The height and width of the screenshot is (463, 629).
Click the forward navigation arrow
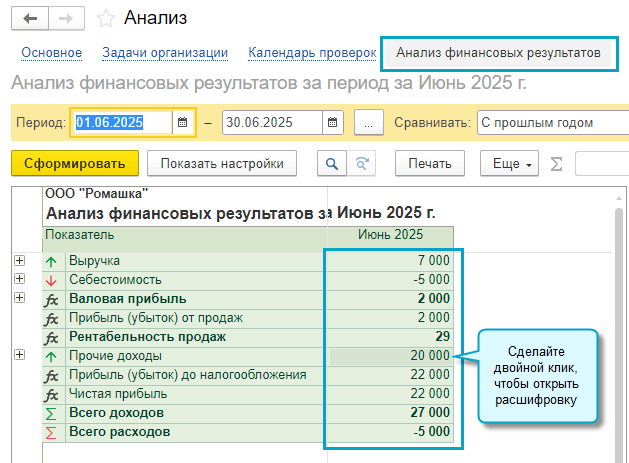point(65,18)
